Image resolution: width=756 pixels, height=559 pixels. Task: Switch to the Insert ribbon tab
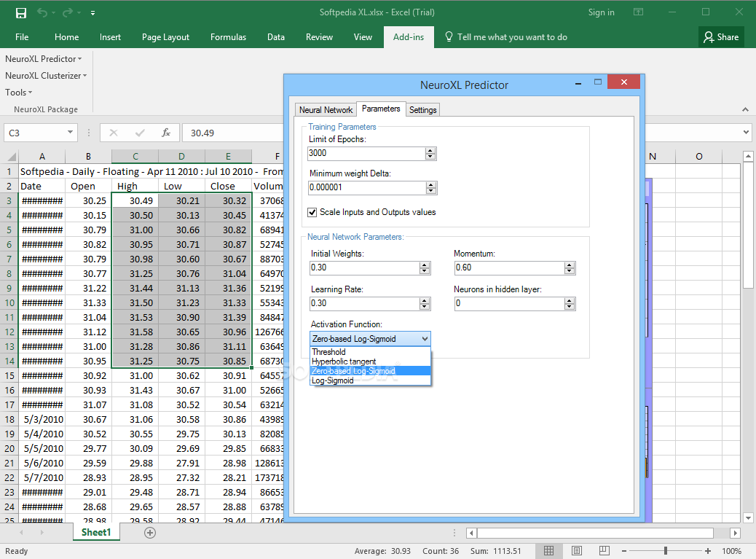[110, 37]
